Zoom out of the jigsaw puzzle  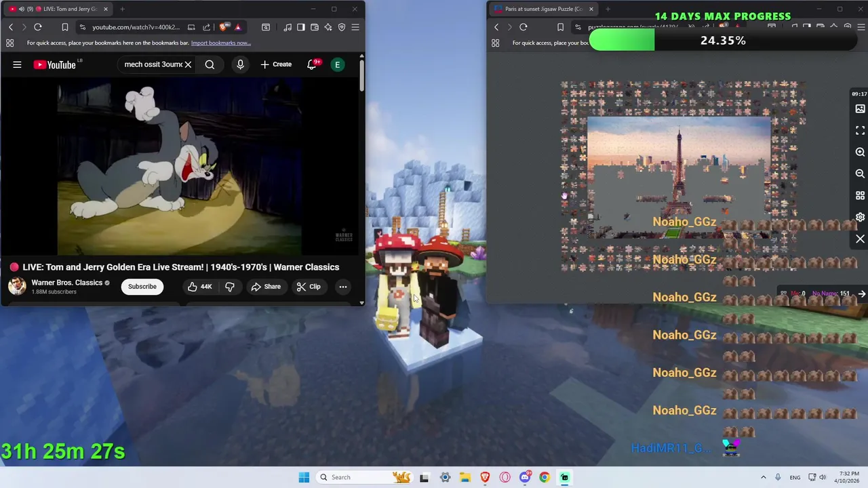pyautogui.click(x=860, y=174)
